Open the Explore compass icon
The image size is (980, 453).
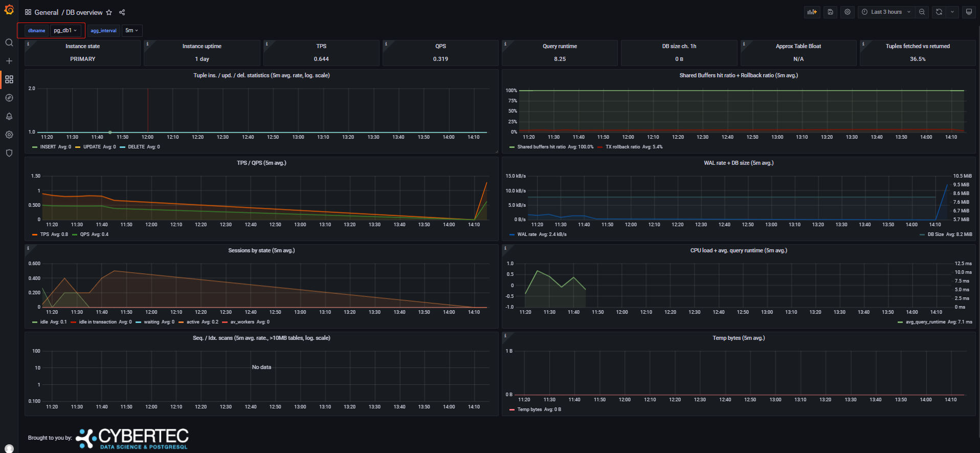(x=9, y=98)
